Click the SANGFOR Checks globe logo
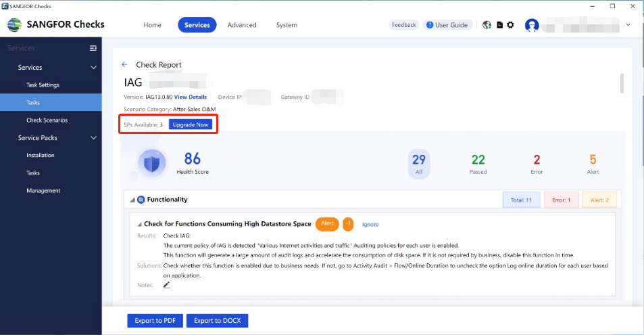 tap(14, 24)
